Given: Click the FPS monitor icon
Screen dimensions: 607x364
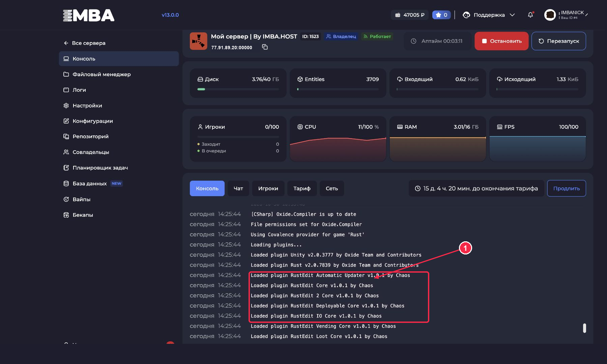Looking at the screenshot, I should click(x=500, y=127).
